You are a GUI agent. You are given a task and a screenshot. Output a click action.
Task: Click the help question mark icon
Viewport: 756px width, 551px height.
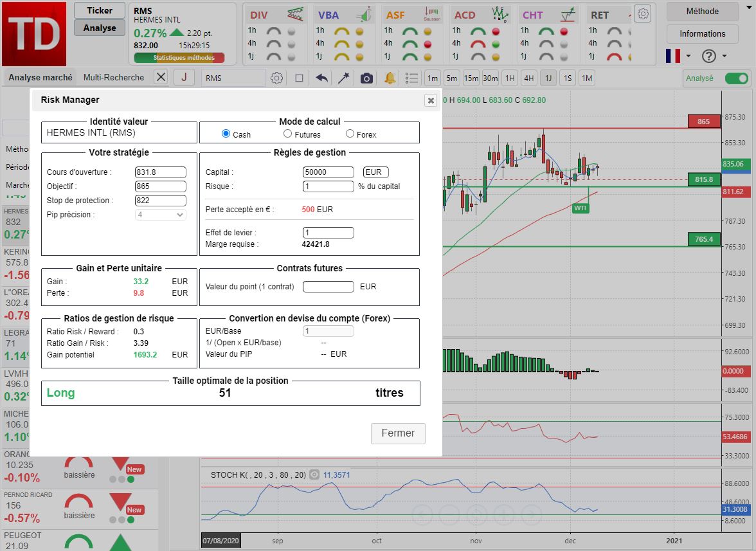tap(708, 56)
